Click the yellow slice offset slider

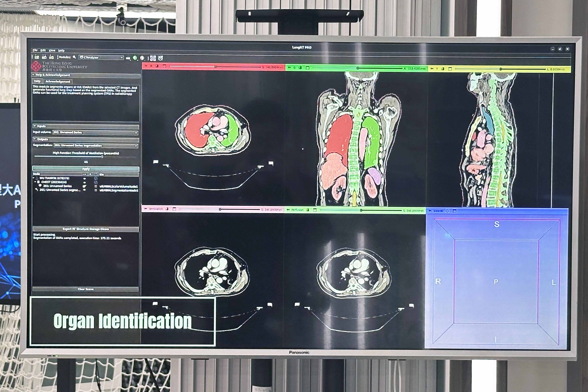(500, 69)
